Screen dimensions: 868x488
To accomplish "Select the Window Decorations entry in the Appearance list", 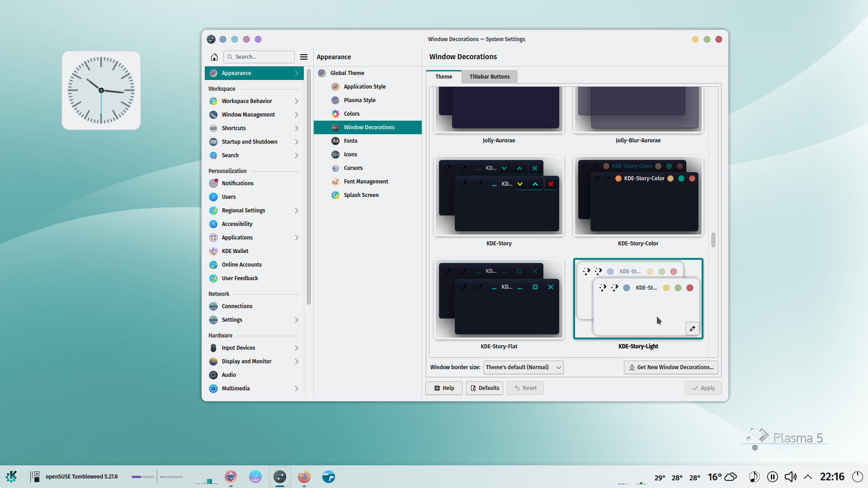I will pyautogui.click(x=368, y=127).
